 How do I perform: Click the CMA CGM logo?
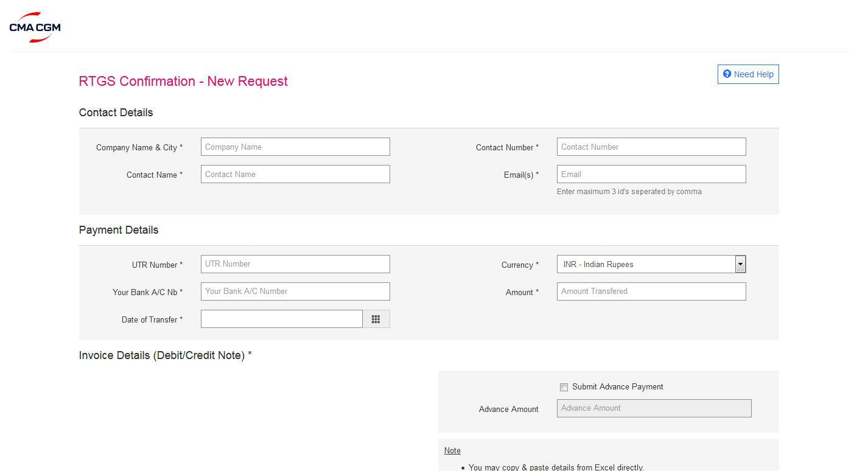[x=35, y=27]
